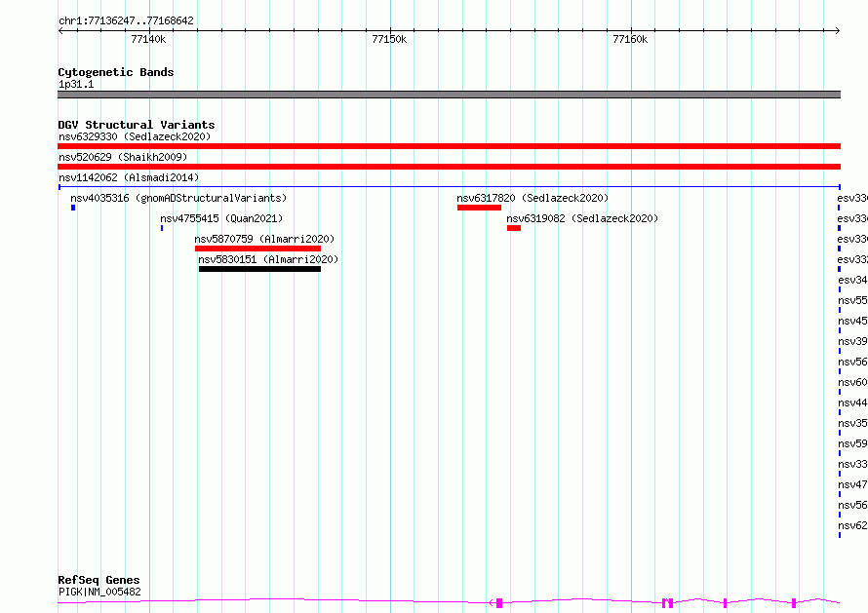Click the nsv4755415 (Quan2021) label
Image resolution: width=868 pixels, height=613 pixels.
coord(221,218)
